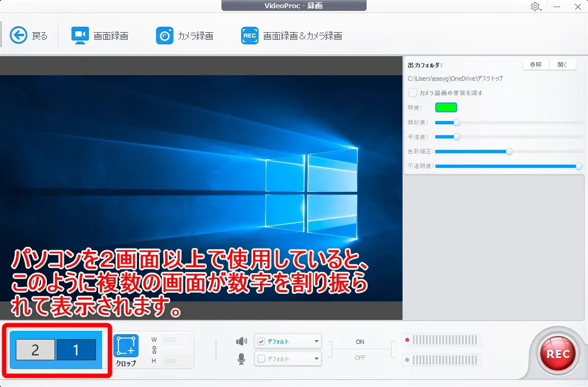Select monitor 1 thumbnail
The width and height of the screenshot is (588, 387).
coord(76,349)
